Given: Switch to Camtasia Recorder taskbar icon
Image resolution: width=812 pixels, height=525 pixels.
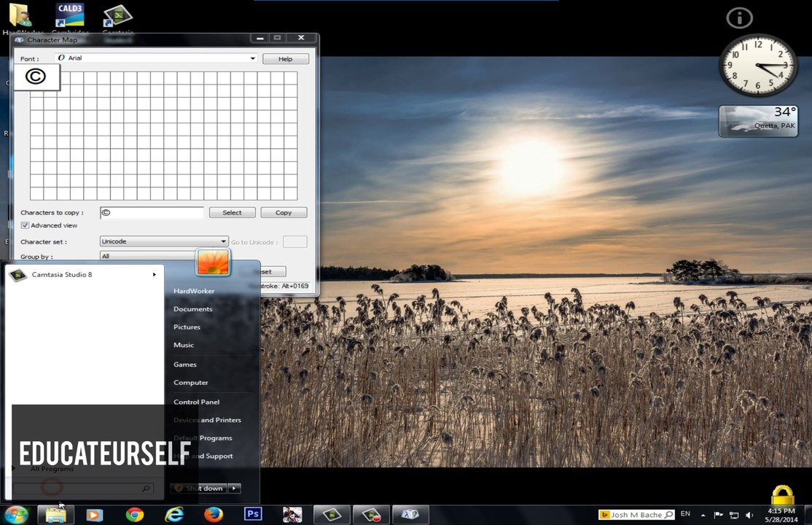Looking at the screenshot, I should click(x=371, y=515).
